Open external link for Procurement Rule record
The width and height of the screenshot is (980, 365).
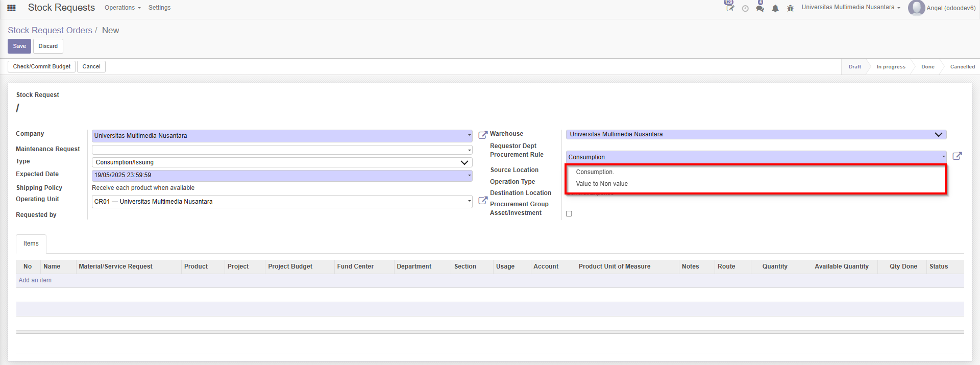click(957, 156)
